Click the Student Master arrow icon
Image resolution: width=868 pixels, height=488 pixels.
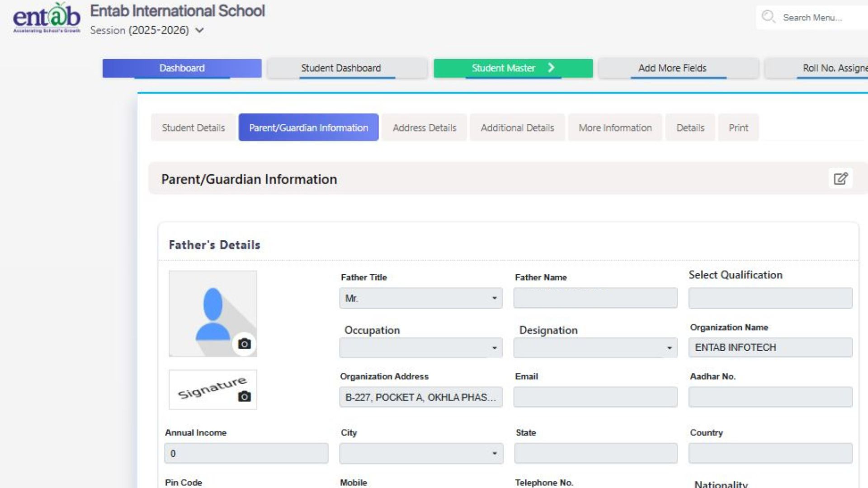pyautogui.click(x=551, y=68)
